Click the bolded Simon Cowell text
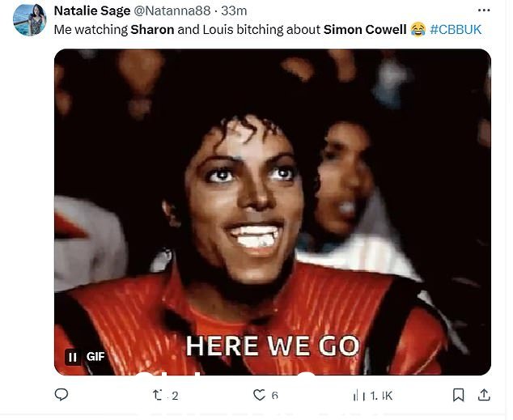 tap(365, 30)
